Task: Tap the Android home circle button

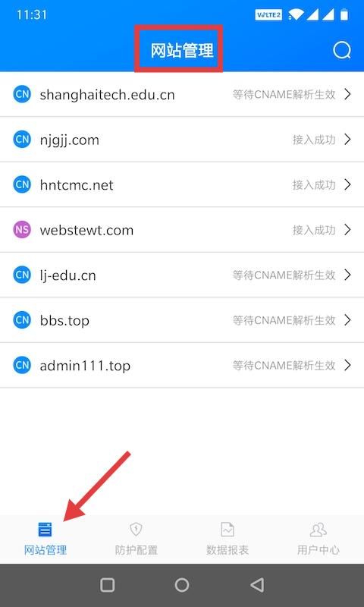Action: click(x=182, y=585)
